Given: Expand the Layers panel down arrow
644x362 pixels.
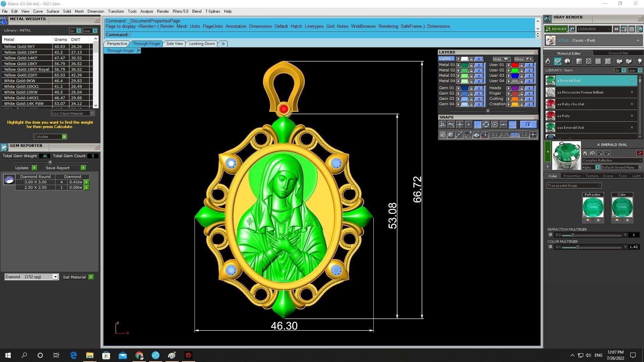Looking at the screenshot, I should point(488,111).
